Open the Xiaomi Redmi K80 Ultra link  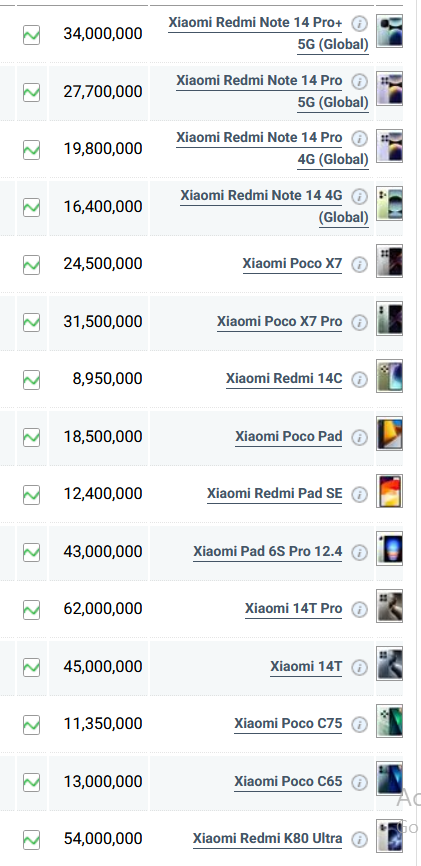click(267, 838)
